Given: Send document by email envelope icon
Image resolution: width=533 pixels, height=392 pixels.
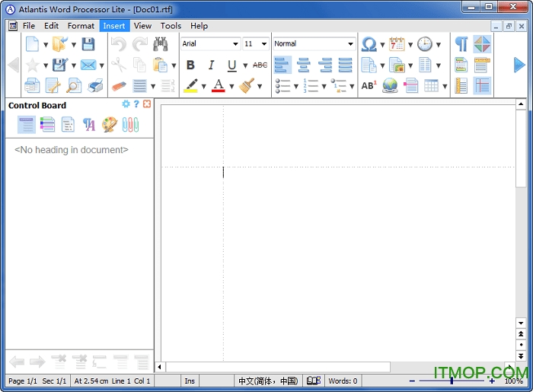Looking at the screenshot, I should (88, 65).
